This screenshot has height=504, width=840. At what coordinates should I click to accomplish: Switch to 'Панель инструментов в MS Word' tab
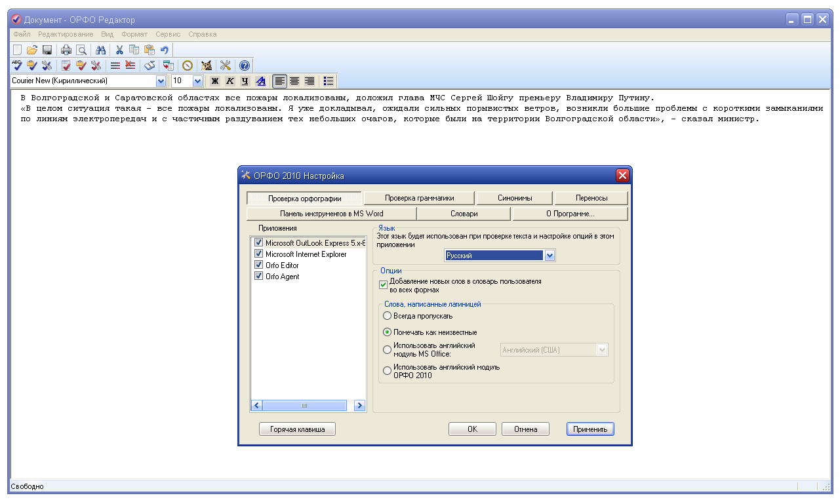[332, 214]
